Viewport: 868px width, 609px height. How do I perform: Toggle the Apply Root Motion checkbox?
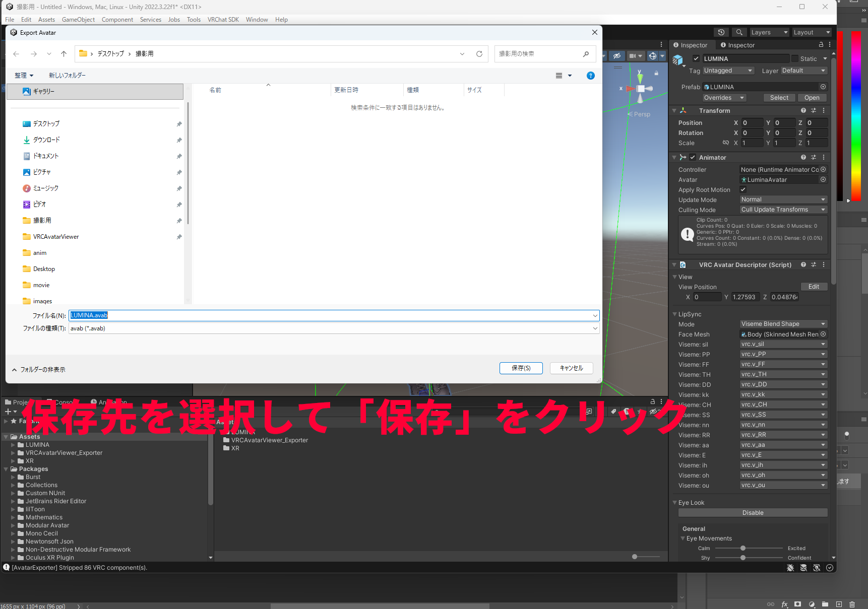point(743,189)
